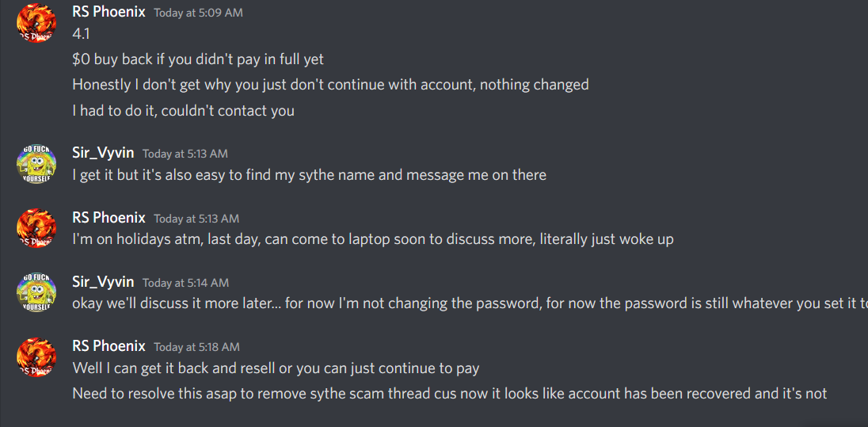Open Sir_Vyvin username above the sythe name message
Viewport: 868px width, 427px height.
click(103, 153)
